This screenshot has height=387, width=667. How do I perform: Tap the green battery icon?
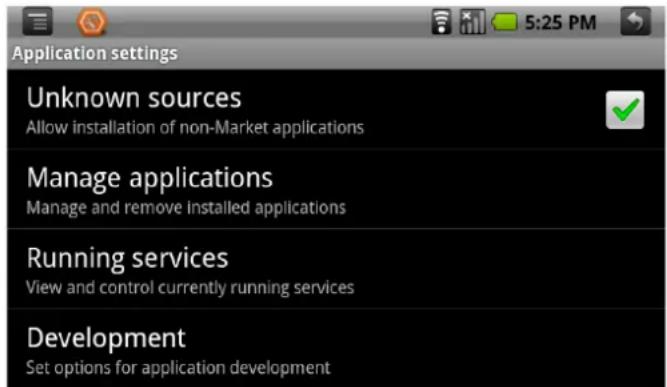pos(505,22)
